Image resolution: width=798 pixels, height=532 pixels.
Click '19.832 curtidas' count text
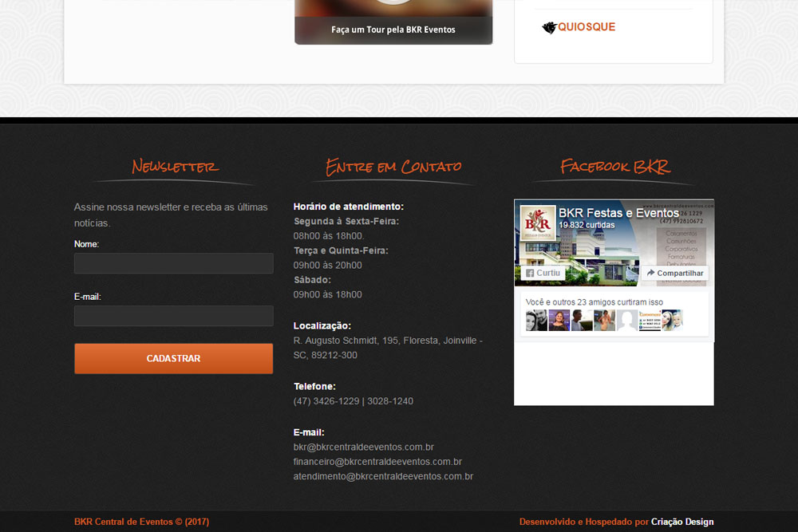point(587,225)
